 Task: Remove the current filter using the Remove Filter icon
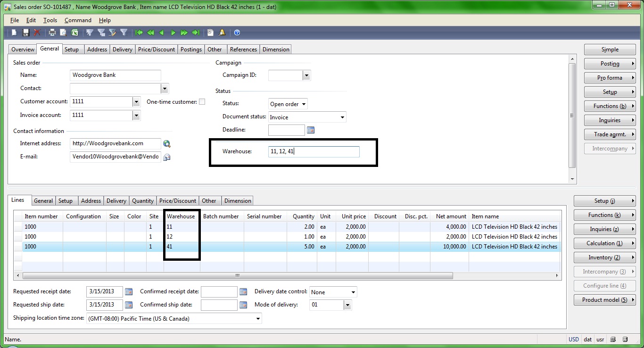pyautogui.click(x=124, y=33)
